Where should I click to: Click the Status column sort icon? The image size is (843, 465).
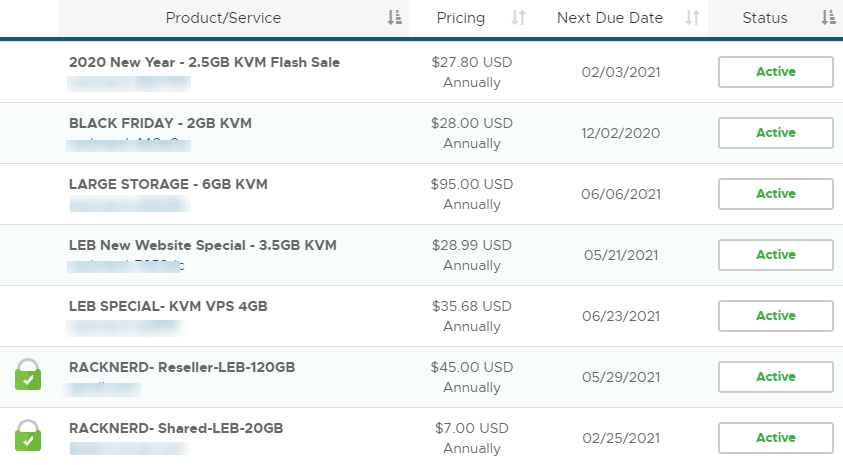[828, 18]
